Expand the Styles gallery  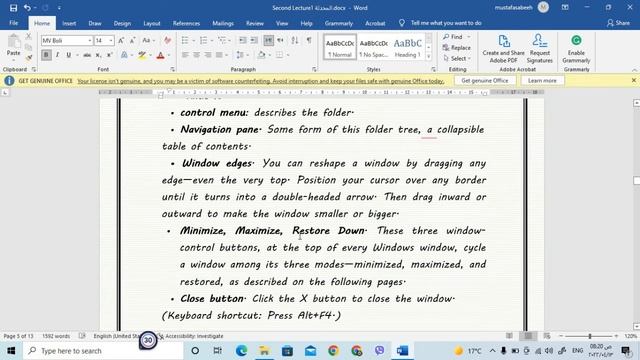(x=428, y=57)
